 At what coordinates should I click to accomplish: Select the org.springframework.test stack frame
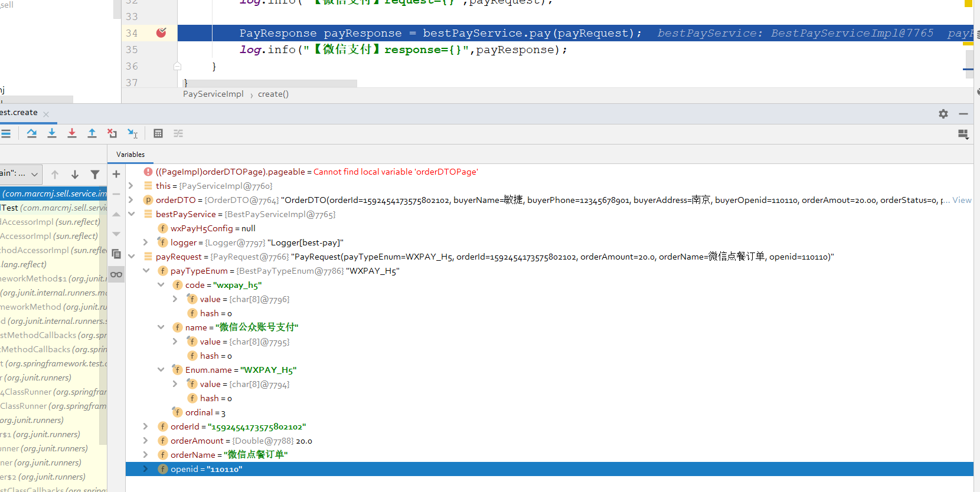[x=54, y=363]
